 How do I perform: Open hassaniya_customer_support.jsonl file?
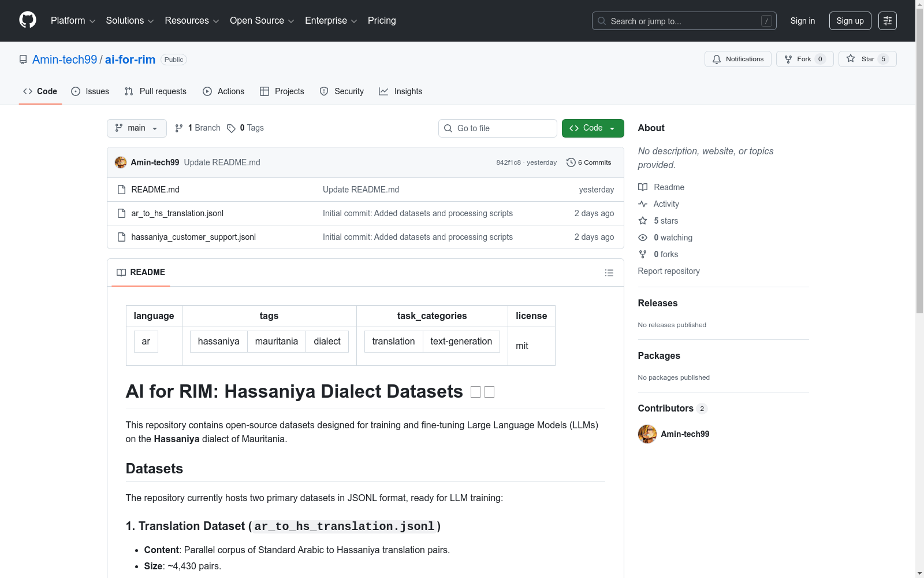[x=193, y=237]
